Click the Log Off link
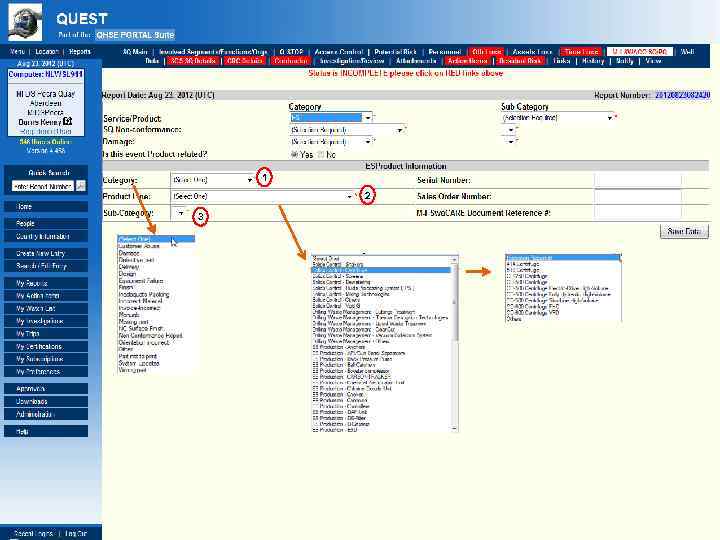The image size is (720, 540). pos(76,534)
